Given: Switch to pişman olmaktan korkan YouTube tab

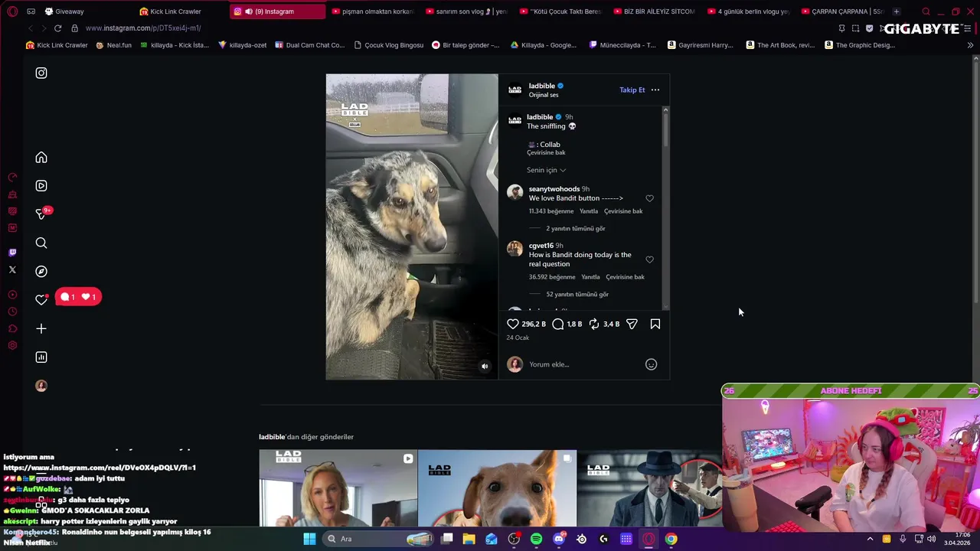Looking at the screenshot, I should [372, 11].
